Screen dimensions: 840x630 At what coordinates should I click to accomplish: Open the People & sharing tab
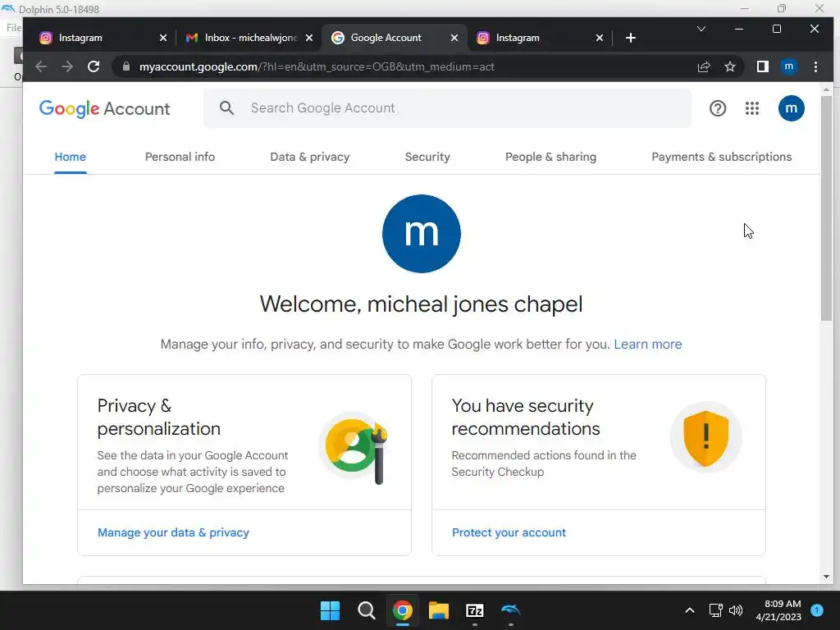[x=550, y=157]
